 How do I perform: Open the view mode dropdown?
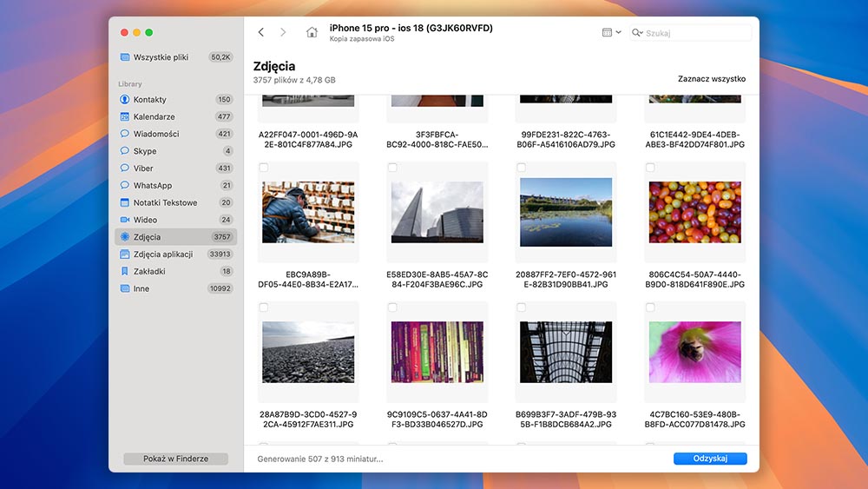[x=611, y=32]
